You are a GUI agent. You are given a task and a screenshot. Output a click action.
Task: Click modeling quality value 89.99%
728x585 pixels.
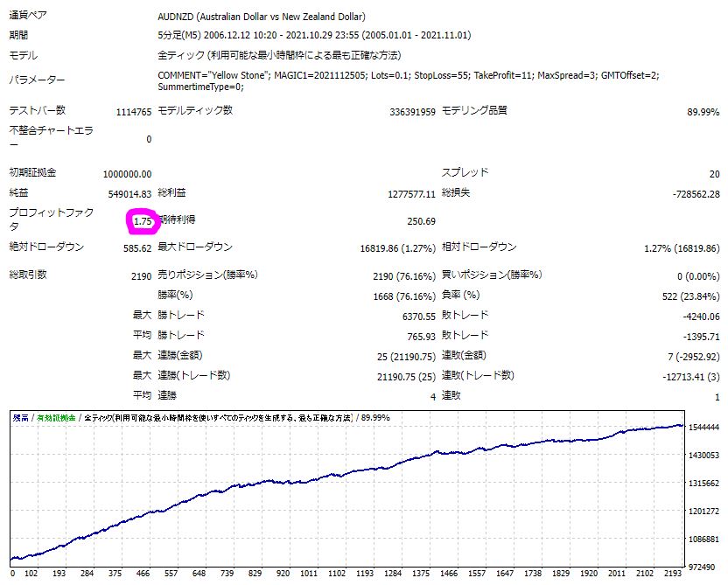click(x=703, y=112)
